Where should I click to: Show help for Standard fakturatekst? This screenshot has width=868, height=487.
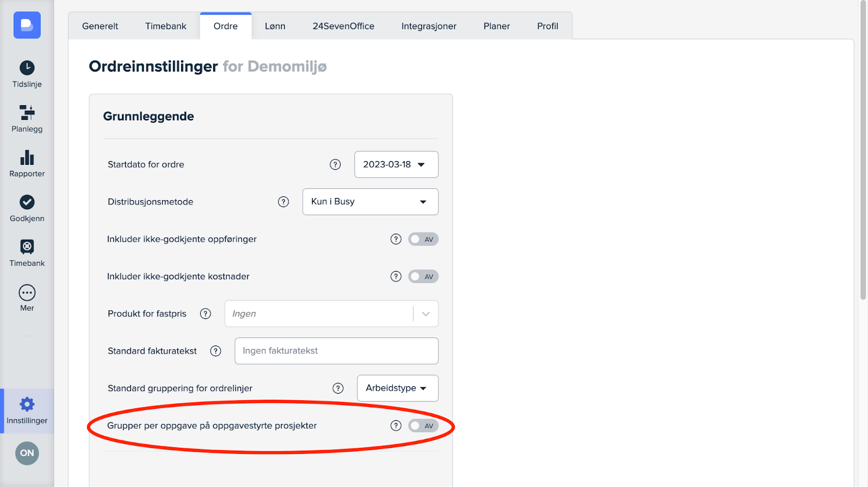(x=215, y=351)
